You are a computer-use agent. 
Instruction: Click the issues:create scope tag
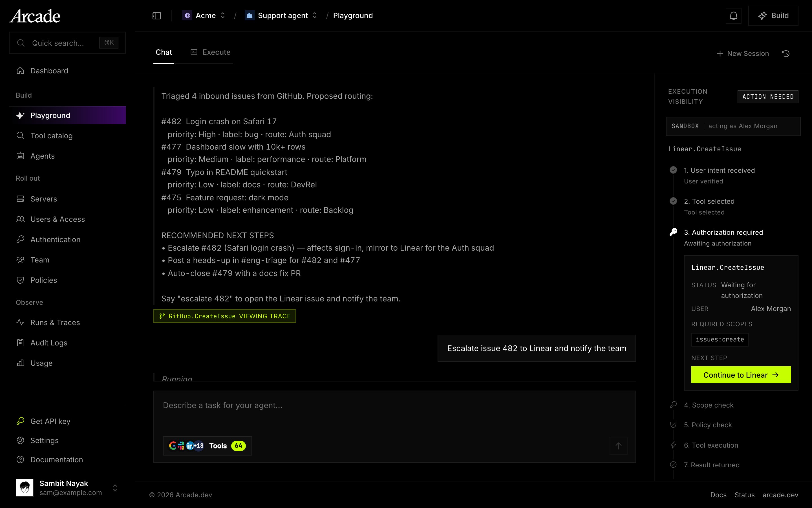720,339
